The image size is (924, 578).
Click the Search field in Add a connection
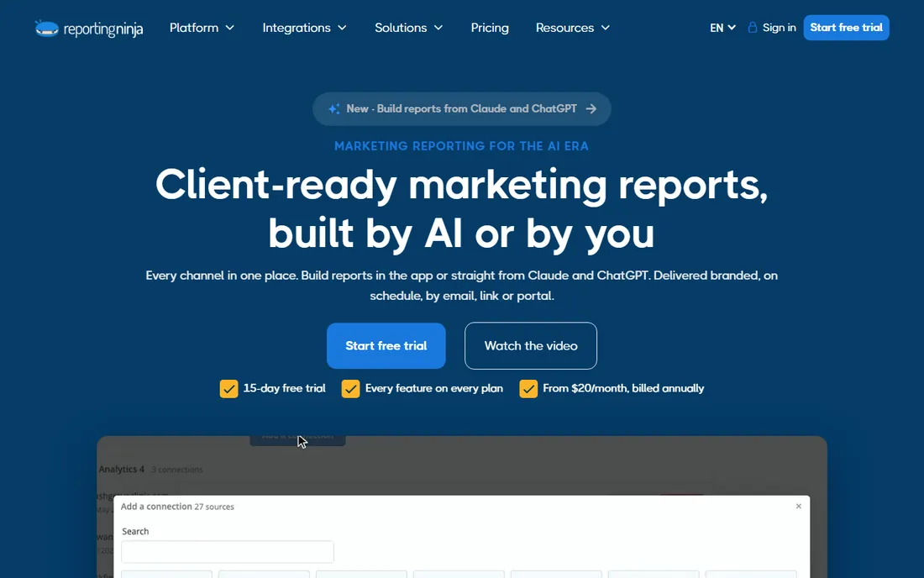point(228,552)
